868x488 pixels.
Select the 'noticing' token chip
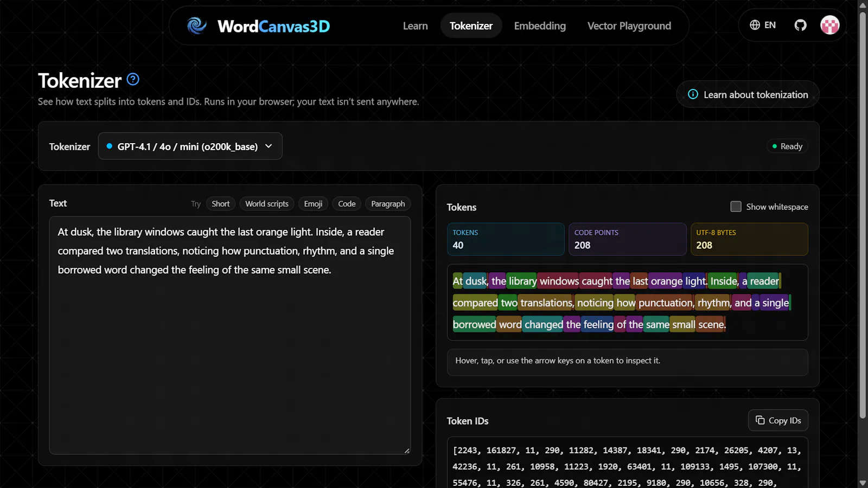594,303
